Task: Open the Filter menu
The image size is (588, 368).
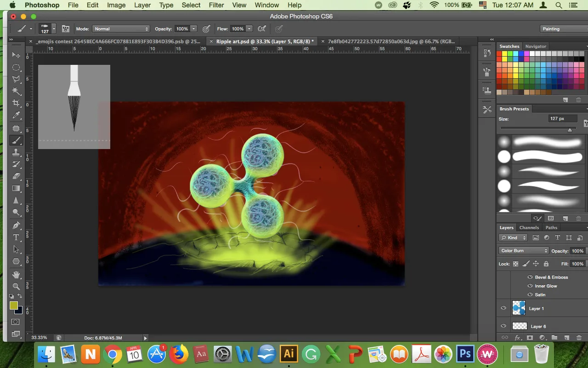Action: tap(216, 5)
